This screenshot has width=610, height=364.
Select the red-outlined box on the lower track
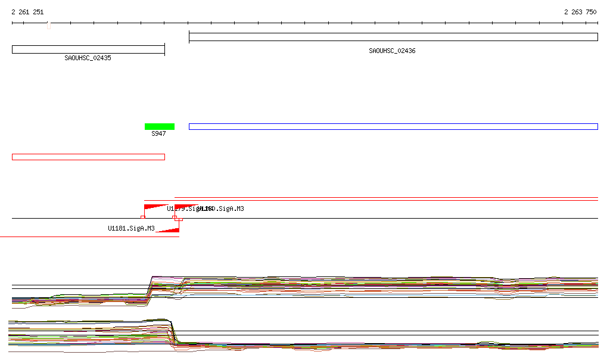click(88, 157)
